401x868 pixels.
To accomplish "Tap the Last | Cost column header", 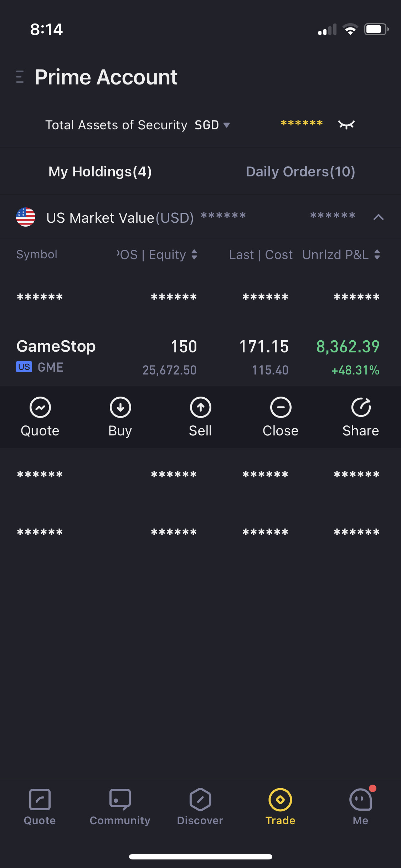I will [261, 255].
